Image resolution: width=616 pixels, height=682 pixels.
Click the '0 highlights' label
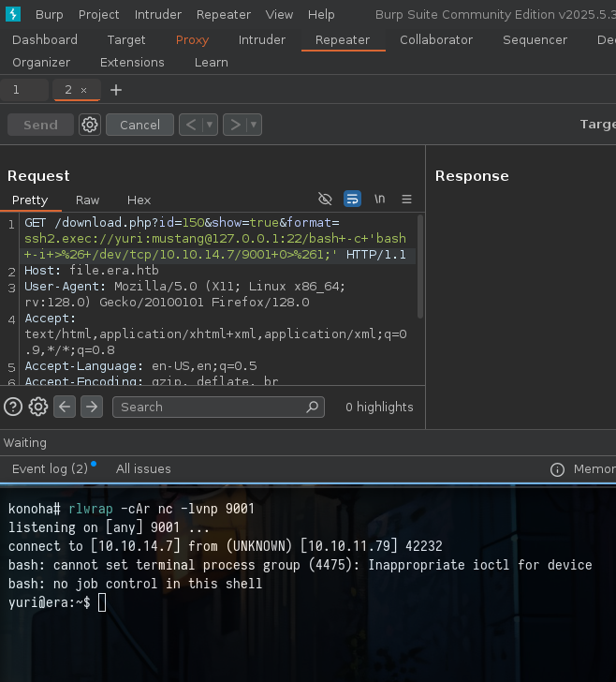(379, 408)
